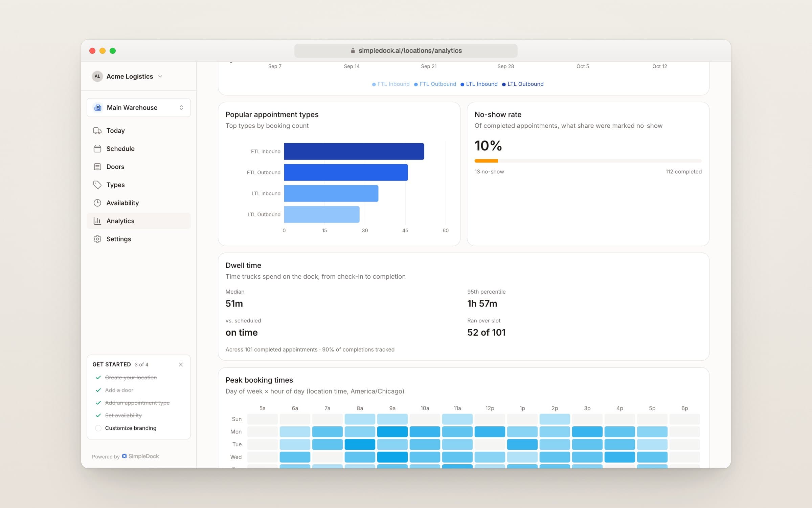Click the Doors list icon

tap(97, 167)
